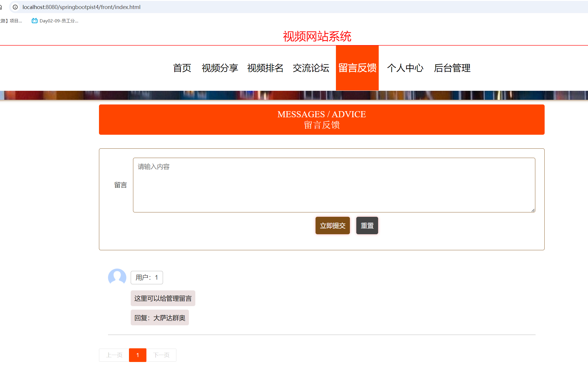The width and height of the screenshot is (588, 371).
Task: Click the page info icon in address bar
Action: [15, 7]
